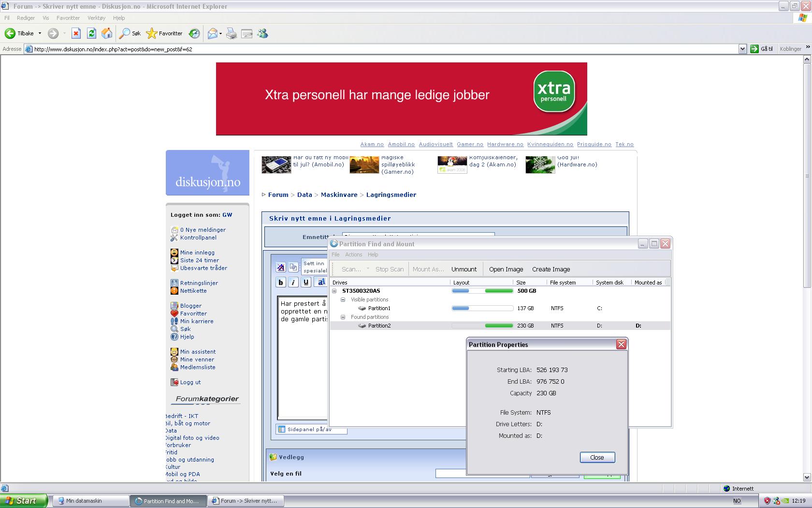
Task: Click Create Image in partition toolbar
Action: pyautogui.click(x=551, y=269)
